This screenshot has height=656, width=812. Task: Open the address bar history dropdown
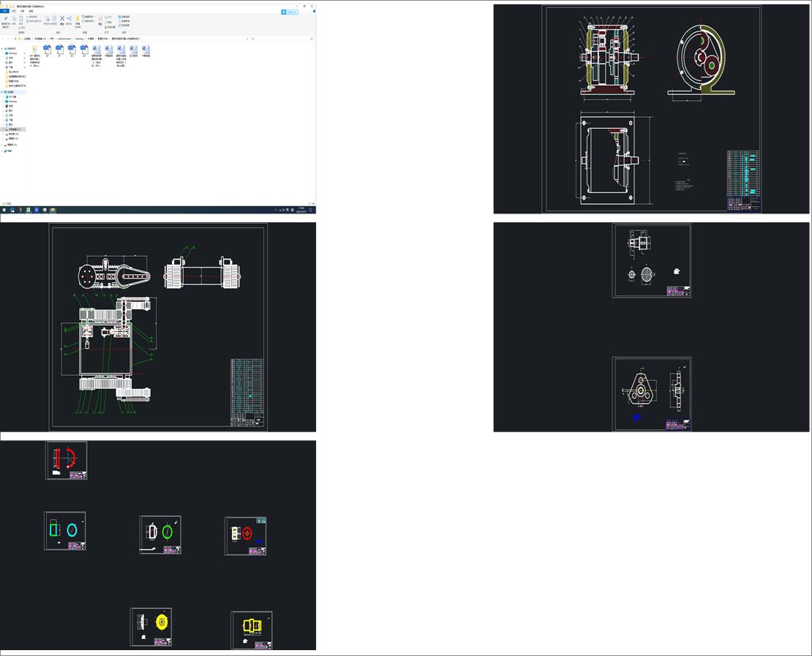(x=247, y=39)
